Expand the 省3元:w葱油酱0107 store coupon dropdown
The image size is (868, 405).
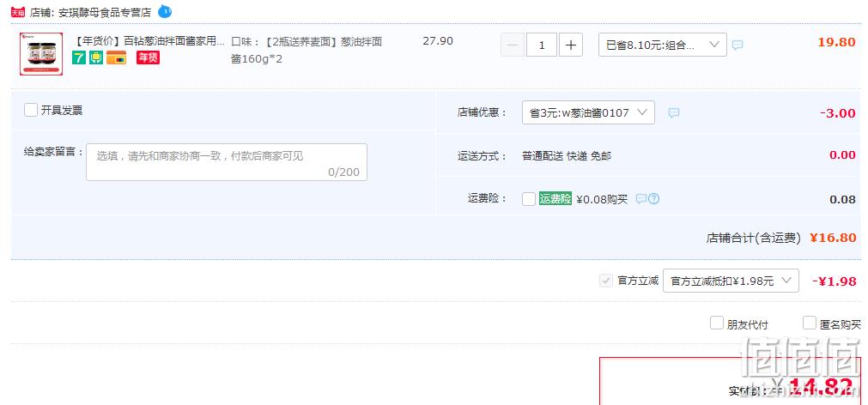(x=588, y=112)
